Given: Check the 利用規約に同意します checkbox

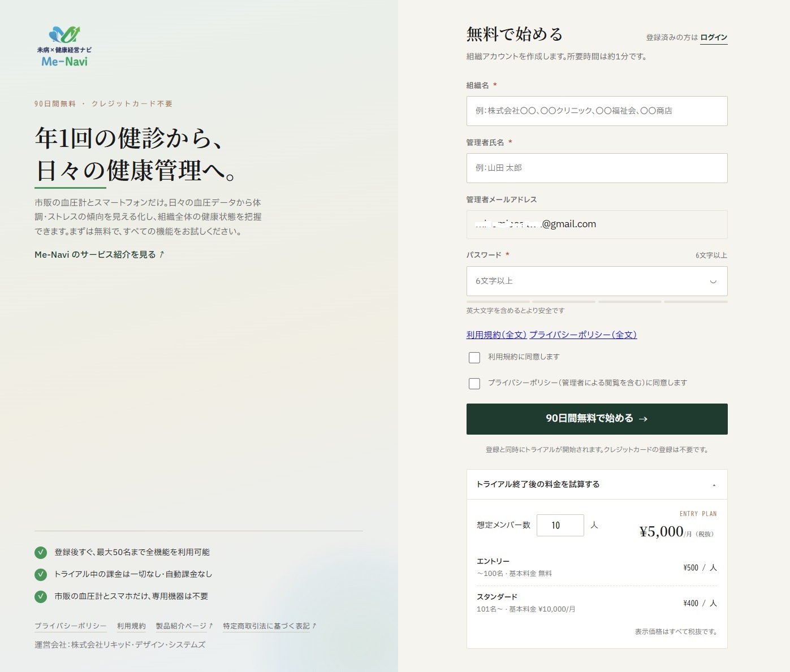Looking at the screenshot, I should (474, 357).
